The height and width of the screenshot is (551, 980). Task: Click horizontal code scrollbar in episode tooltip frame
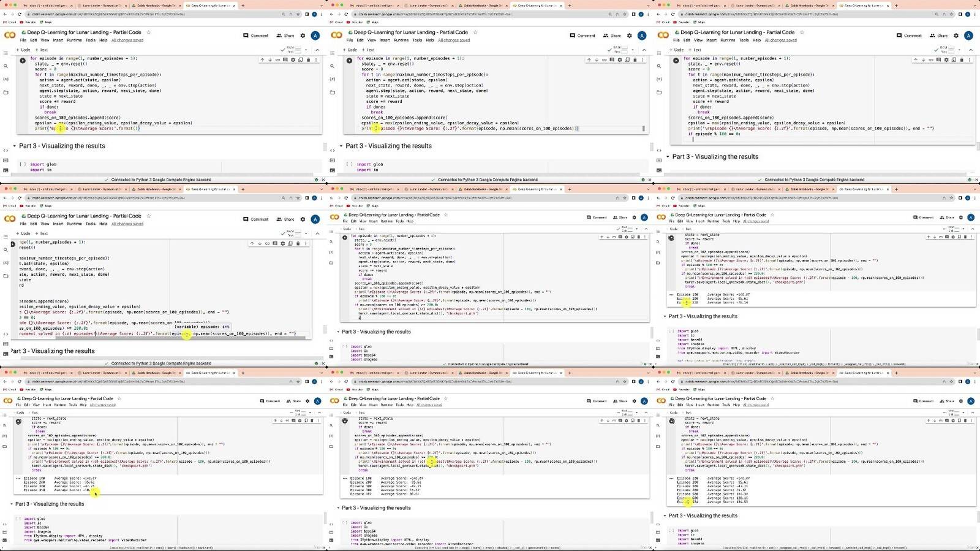click(181, 337)
